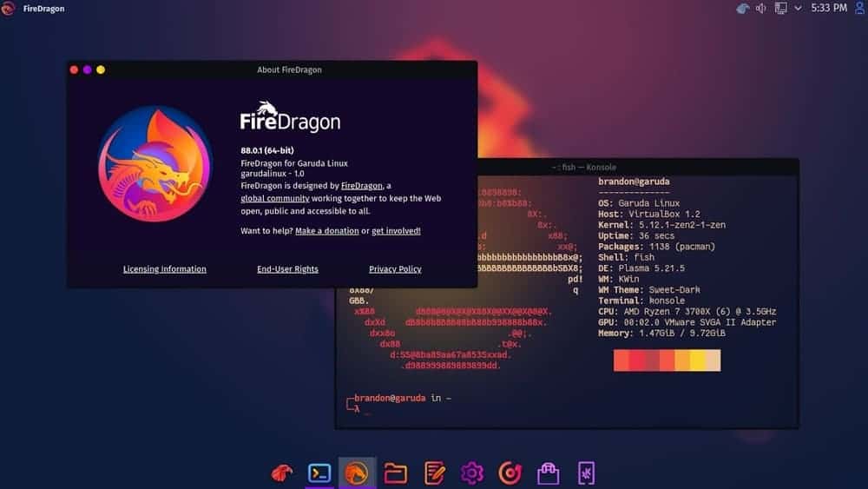Click the network display icon in the tray

pos(780,9)
